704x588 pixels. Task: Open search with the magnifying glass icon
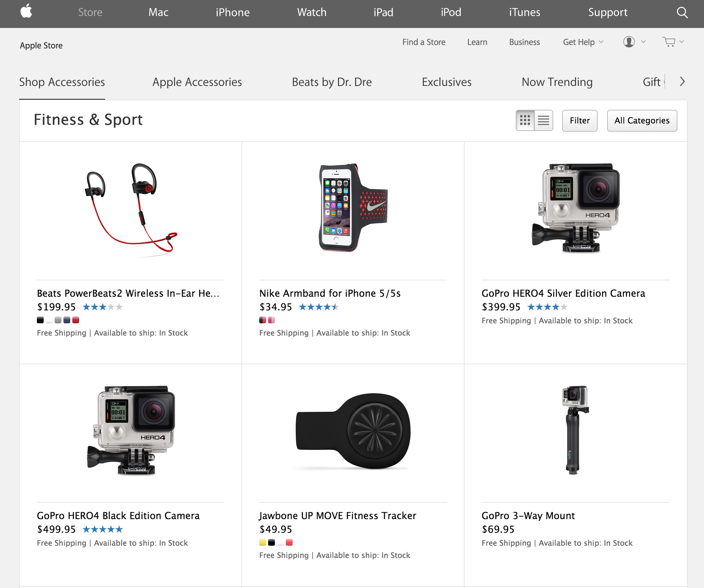tap(682, 13)
